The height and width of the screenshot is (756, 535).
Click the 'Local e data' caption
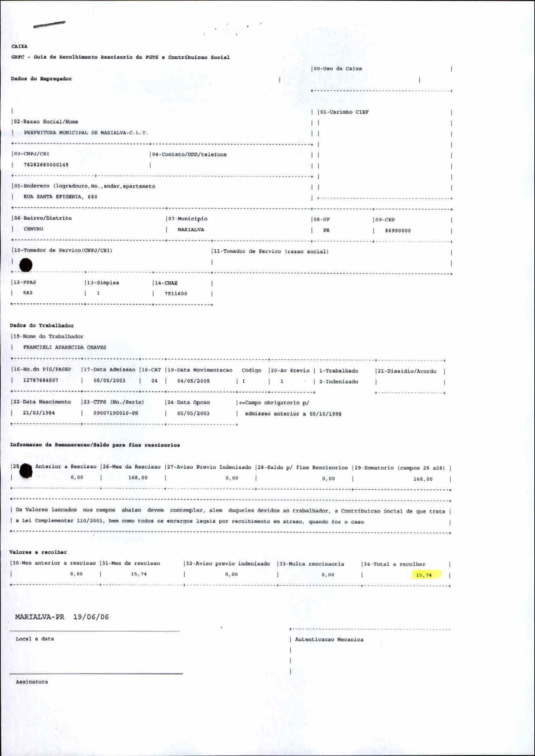(x=35, y=639)
